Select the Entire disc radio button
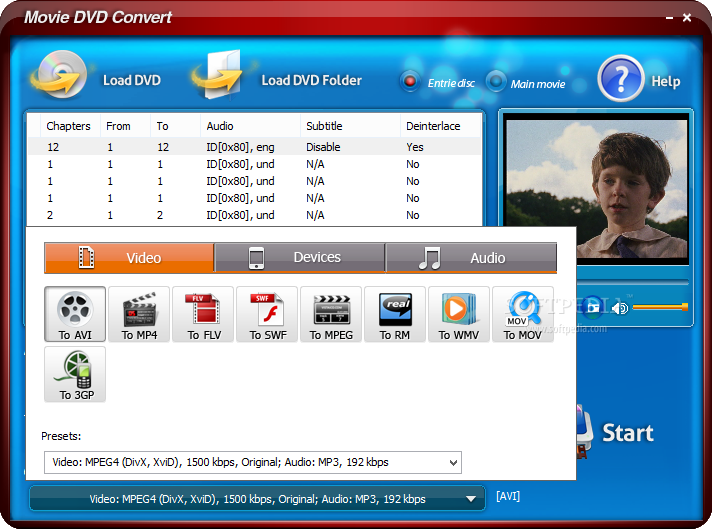The height and width of the screenshot is (529, 712). pyautogui.click(x=410, y=82)
